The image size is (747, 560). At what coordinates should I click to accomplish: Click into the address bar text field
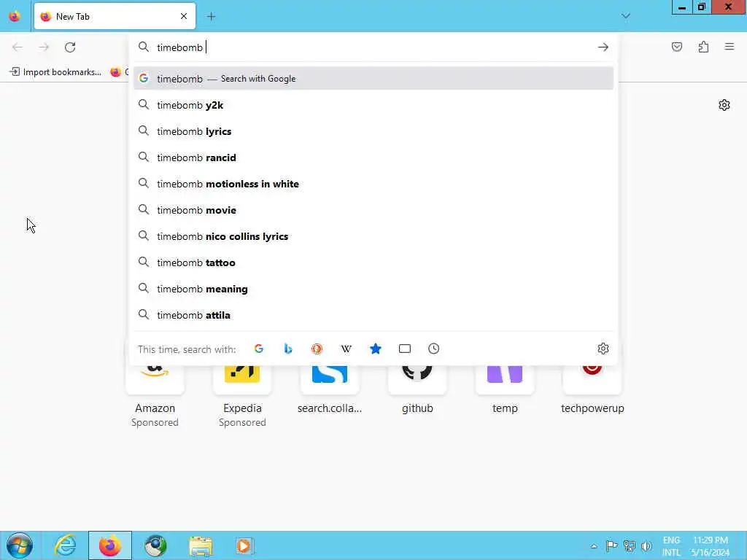pyautogui.click(x=373, y=47)
